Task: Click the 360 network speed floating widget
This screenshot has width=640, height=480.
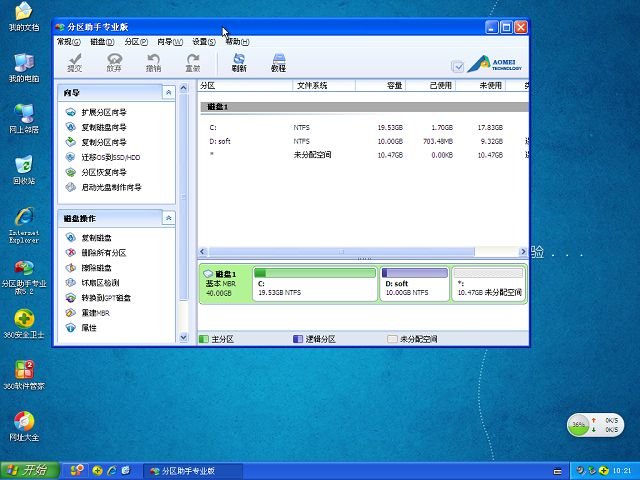Action: point(596,424)
